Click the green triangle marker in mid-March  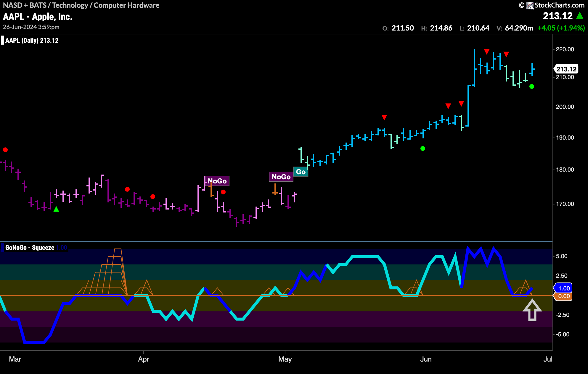pos(56,209)
